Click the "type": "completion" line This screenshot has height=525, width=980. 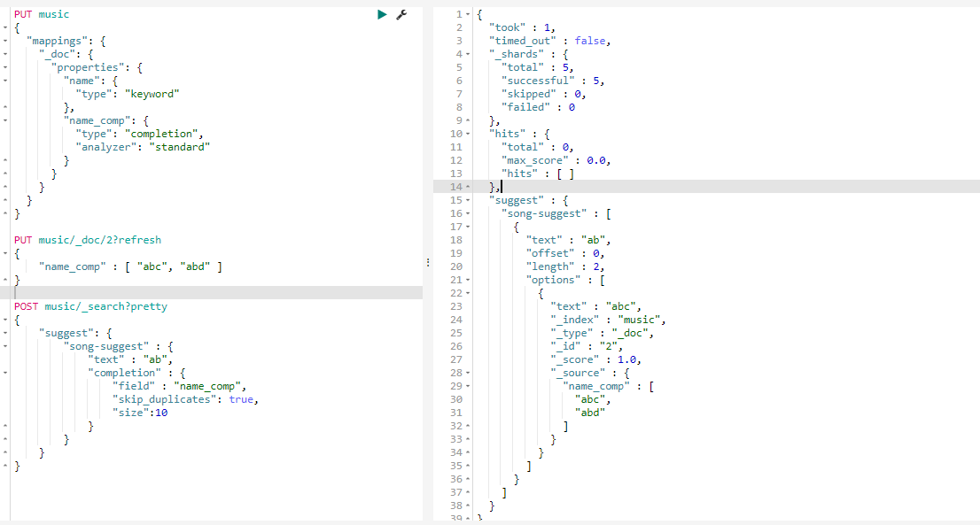tap(140, 134)
